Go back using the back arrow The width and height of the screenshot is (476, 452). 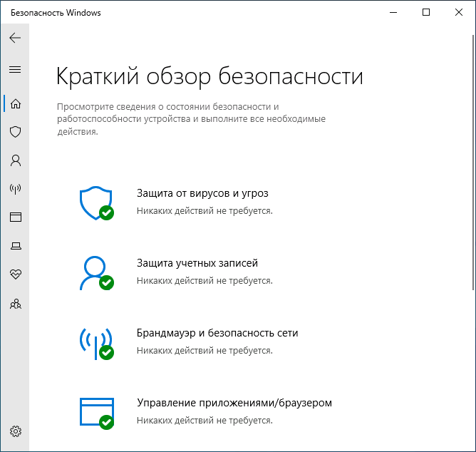[x=15, y=38]
